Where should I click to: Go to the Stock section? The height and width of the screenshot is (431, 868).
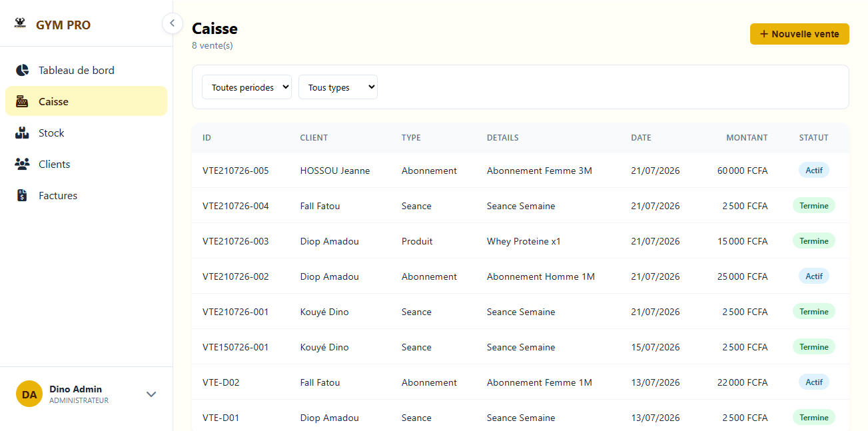[x=86, y=133]
